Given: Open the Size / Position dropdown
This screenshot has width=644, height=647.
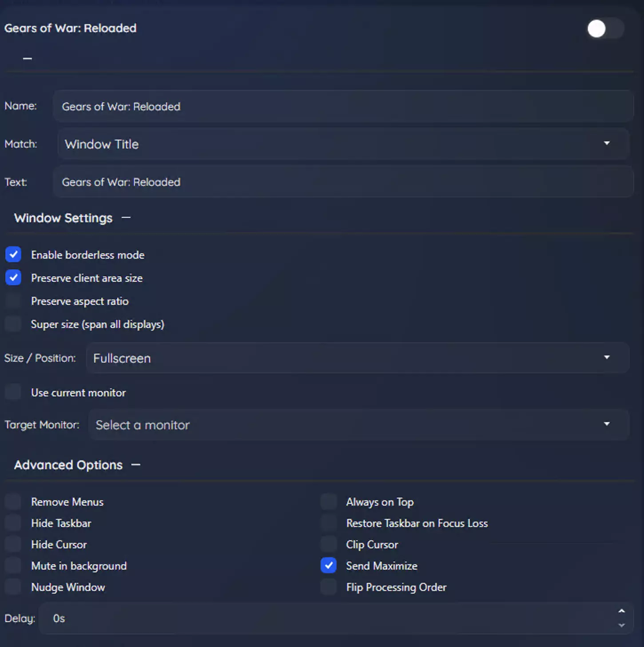Looking at the screenshot, I should 357,358.
